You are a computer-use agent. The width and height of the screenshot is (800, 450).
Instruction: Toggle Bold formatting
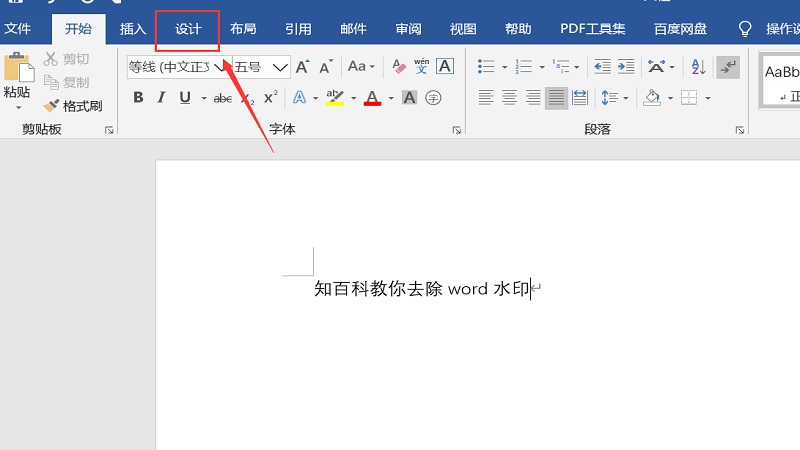(138, 98)
